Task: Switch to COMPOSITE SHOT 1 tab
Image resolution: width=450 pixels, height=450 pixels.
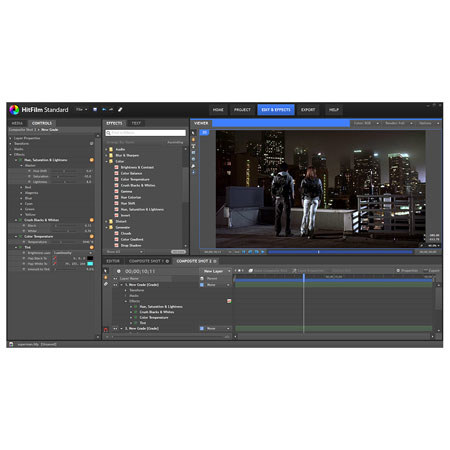Action: tap(149, 261)
